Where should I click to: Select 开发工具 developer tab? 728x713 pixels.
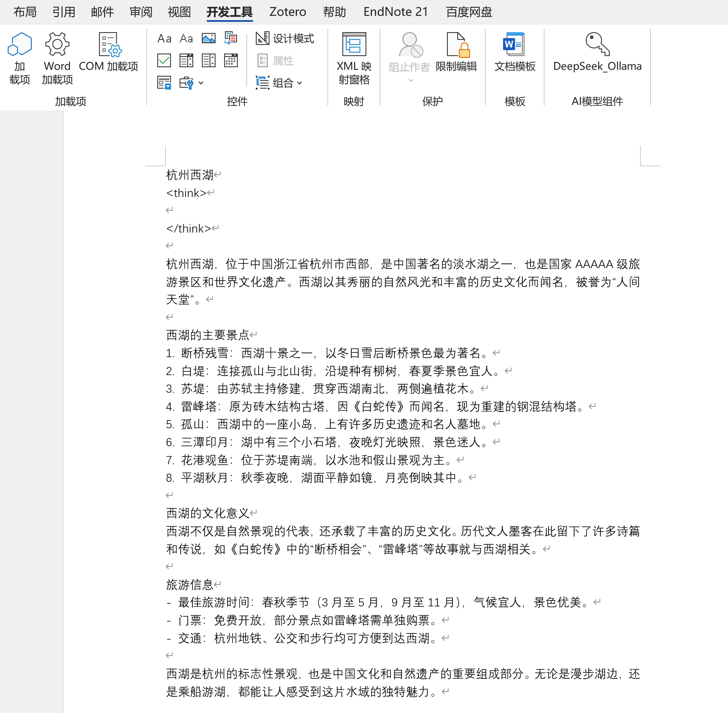coord(230,12)
